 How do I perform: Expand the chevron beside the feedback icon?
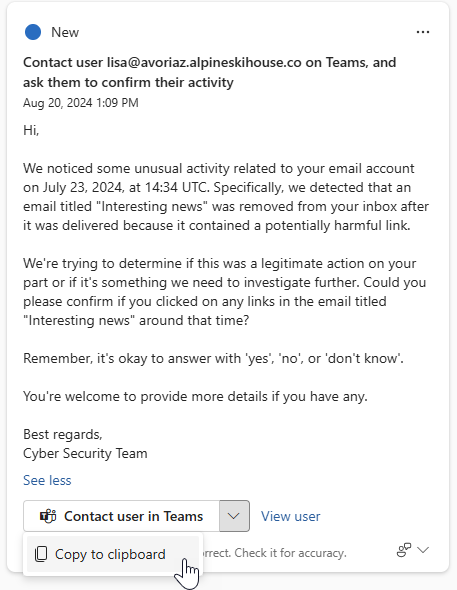point(423,550)
